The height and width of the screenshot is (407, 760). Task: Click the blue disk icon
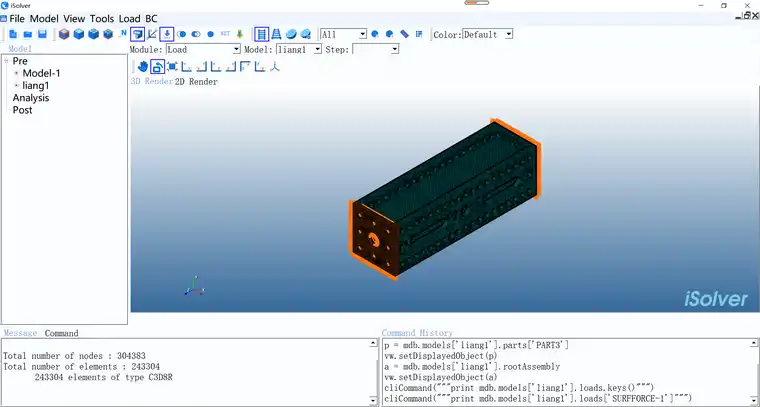(291, 34)
